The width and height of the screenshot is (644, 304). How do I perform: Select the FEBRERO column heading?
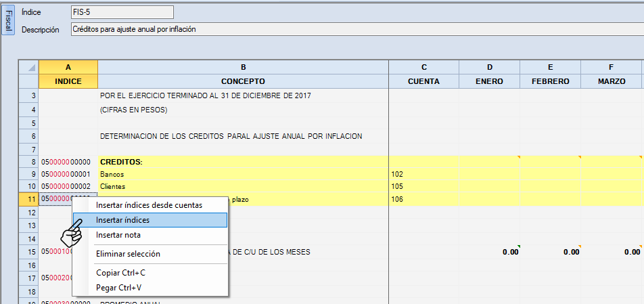pos(550,81)
